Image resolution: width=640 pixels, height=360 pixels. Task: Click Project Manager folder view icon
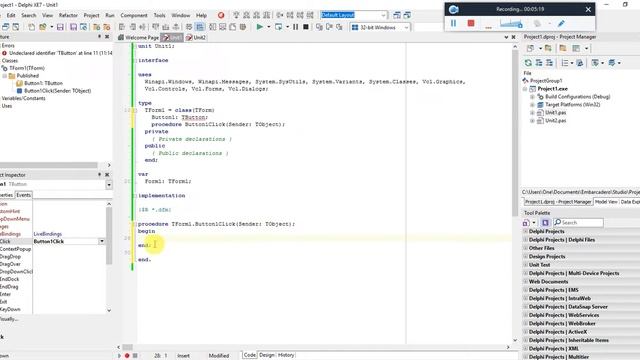click(x=563, y=49)
